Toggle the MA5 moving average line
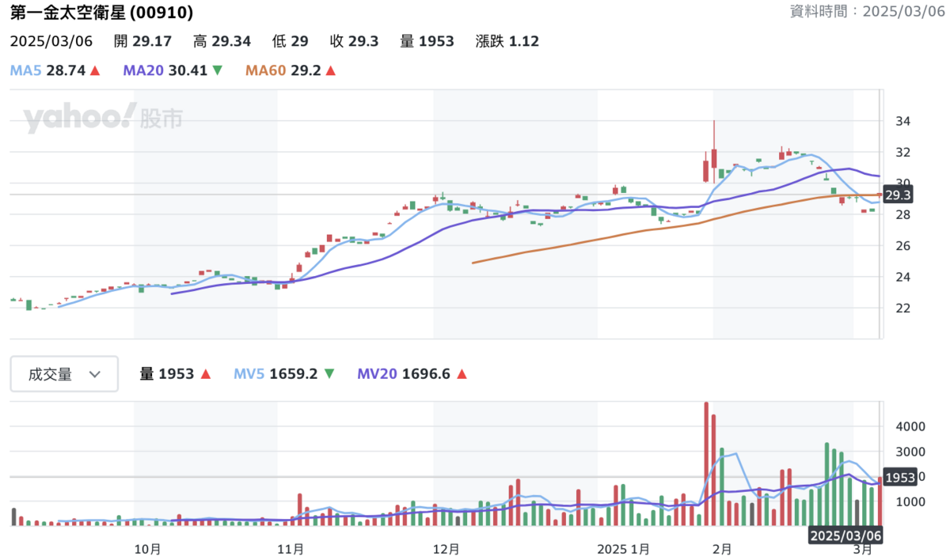Viewport: 950px width, 560px height. (25, 70)
